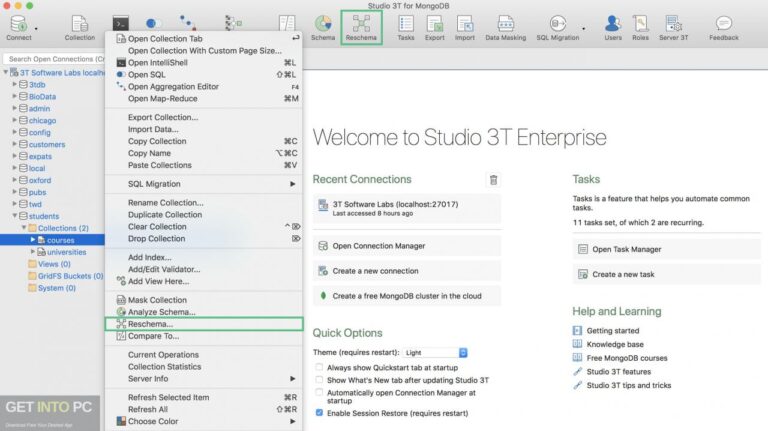Expand the chicago database node
768x431 pixels.
point(15,120)
